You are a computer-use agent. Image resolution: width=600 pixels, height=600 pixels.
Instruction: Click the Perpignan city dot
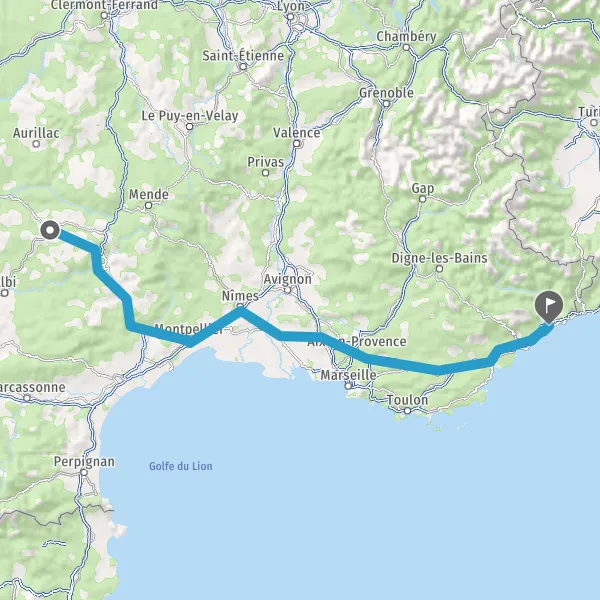point(84,473)
